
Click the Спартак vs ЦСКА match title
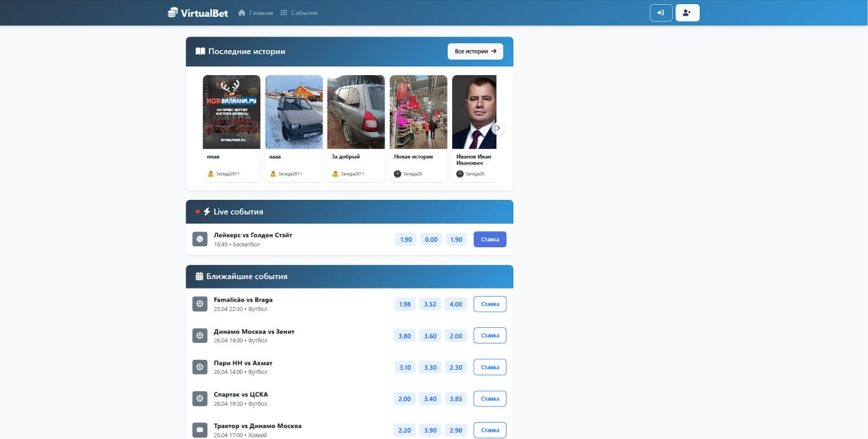pos(241,394)
